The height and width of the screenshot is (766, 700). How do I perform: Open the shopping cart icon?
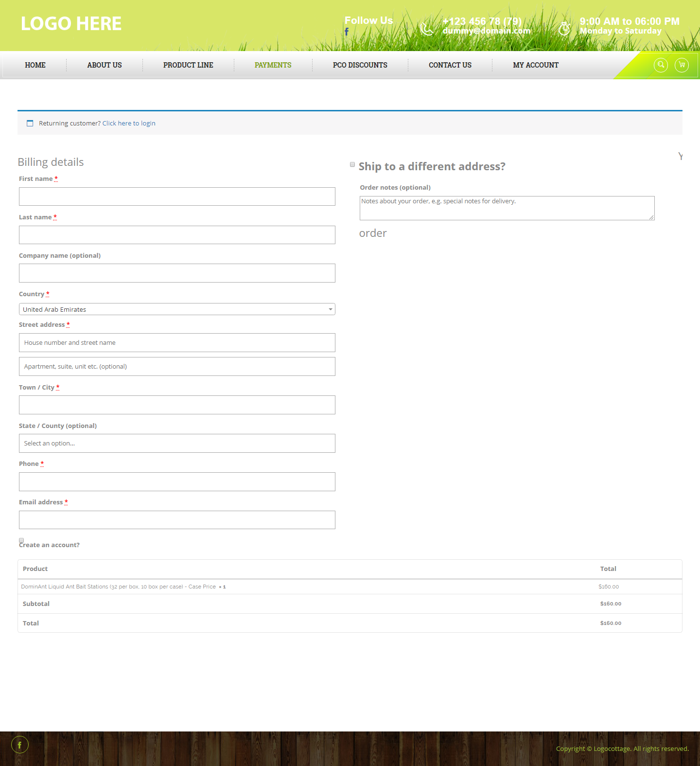[682, 65]
